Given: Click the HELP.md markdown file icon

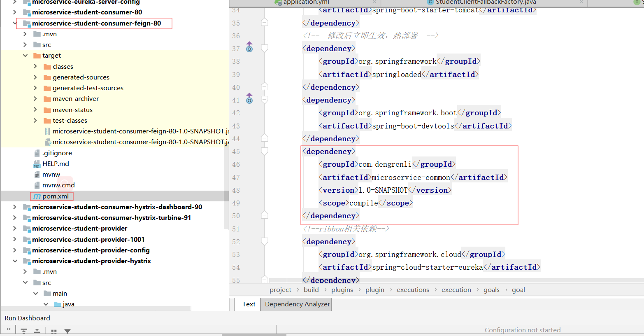Looking at the screenshot, I should [37, 164].
